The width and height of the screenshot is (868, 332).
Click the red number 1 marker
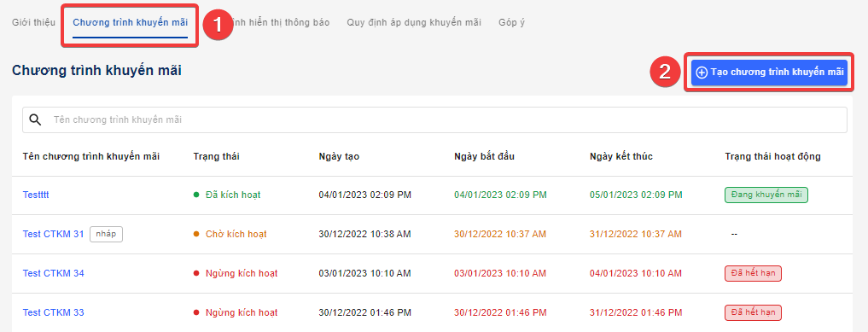tap(218, 26)
